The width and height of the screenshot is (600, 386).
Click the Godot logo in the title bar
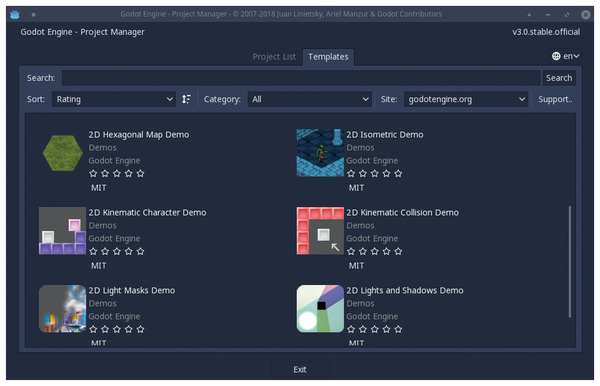point(15,15)
